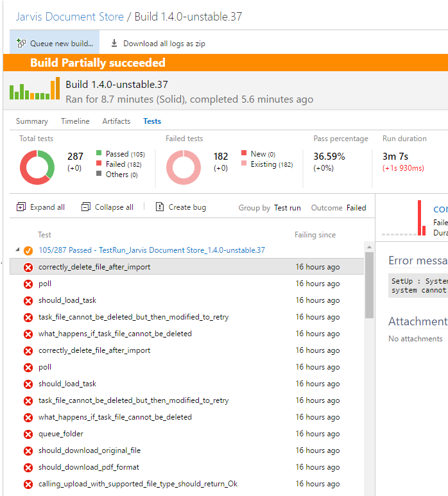This screenshot has height=496, width=448.
Task: Click the Existing (182) legend label
Action: point(271,164)
